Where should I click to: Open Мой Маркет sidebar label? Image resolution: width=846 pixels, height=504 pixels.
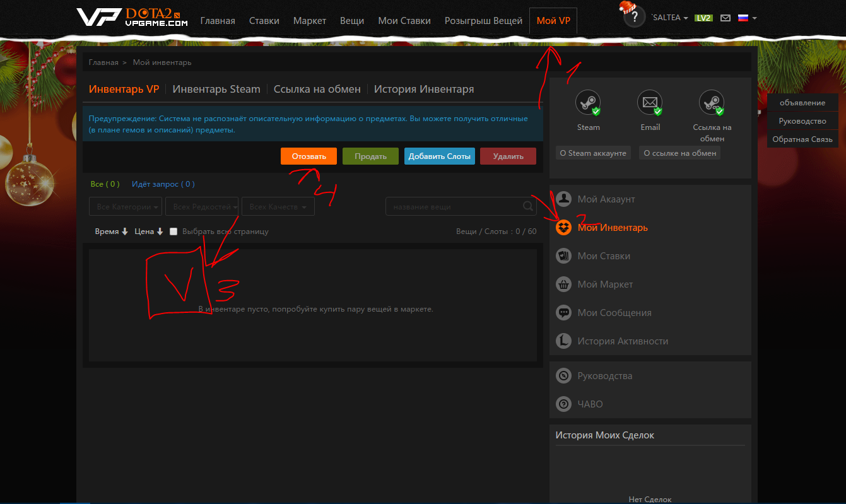pos(605,284)
